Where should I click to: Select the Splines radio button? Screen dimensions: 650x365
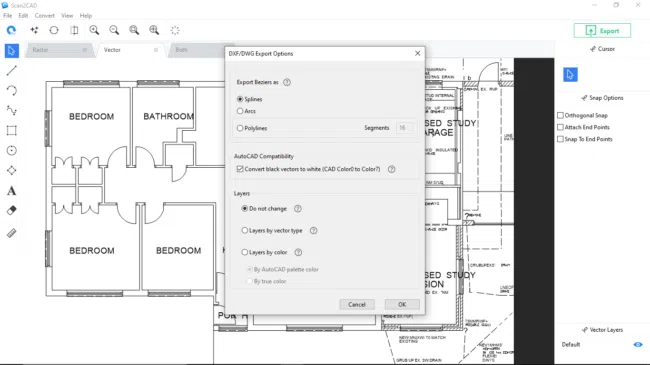pos(240,99)
